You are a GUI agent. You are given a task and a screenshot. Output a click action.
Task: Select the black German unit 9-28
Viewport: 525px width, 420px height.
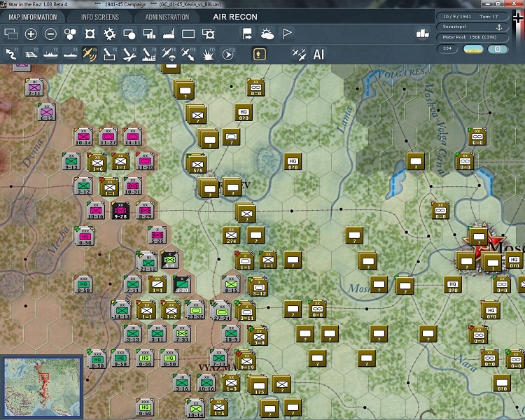tap(120, 211)
